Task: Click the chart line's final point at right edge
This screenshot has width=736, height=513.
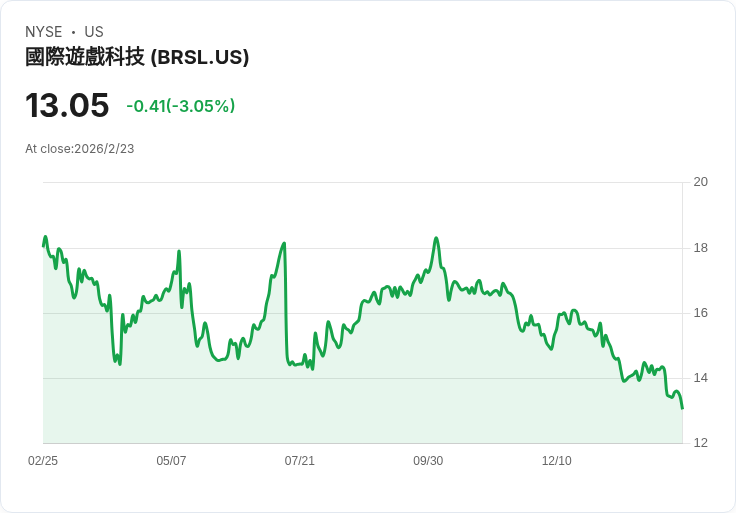Action: pyautogui.click(x=682, y=408)
